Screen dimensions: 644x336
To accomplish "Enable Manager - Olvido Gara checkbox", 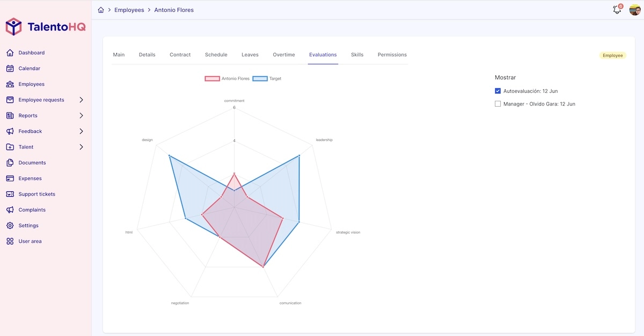I will [498, 104].
